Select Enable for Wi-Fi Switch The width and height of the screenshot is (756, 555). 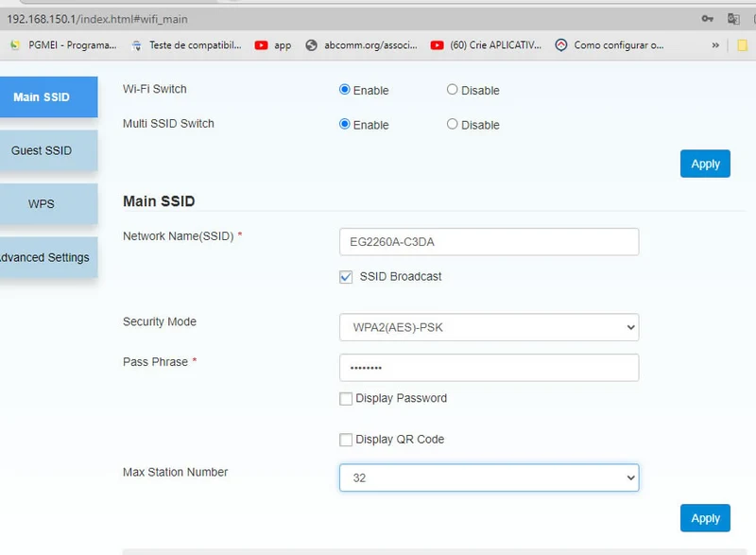point(344,90)
